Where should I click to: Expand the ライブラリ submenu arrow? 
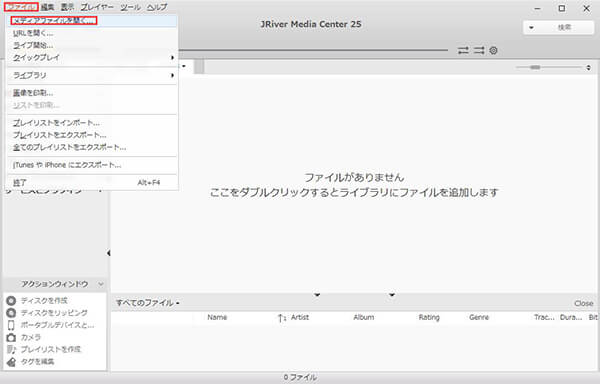[x=172, y=75]
